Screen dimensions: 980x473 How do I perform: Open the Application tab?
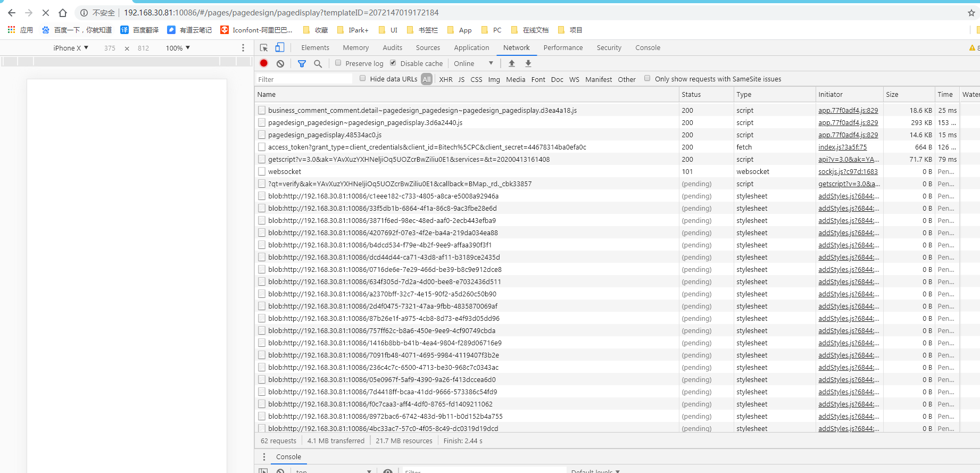point(471,48)
